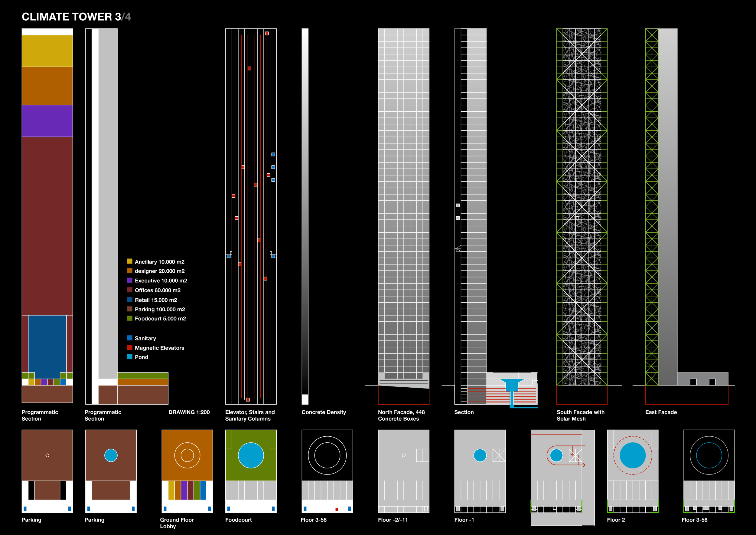
Task: Click the East Facade drawing caption
Action: tap(661, 412)
